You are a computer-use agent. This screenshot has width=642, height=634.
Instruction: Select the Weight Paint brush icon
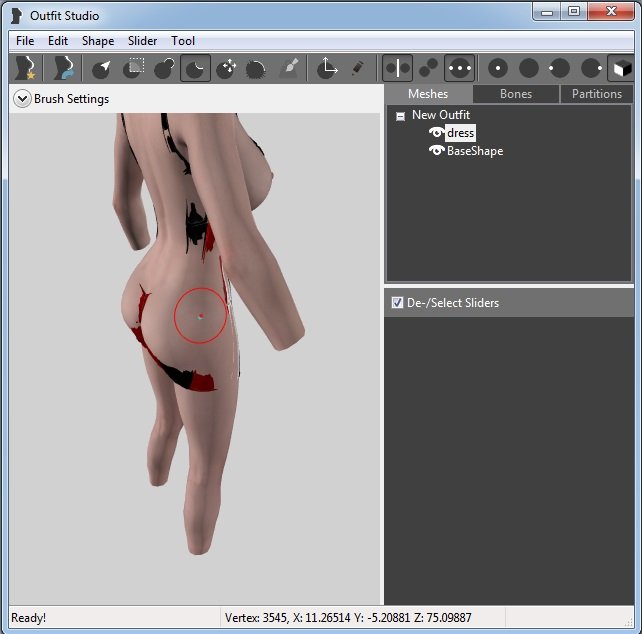289,68
